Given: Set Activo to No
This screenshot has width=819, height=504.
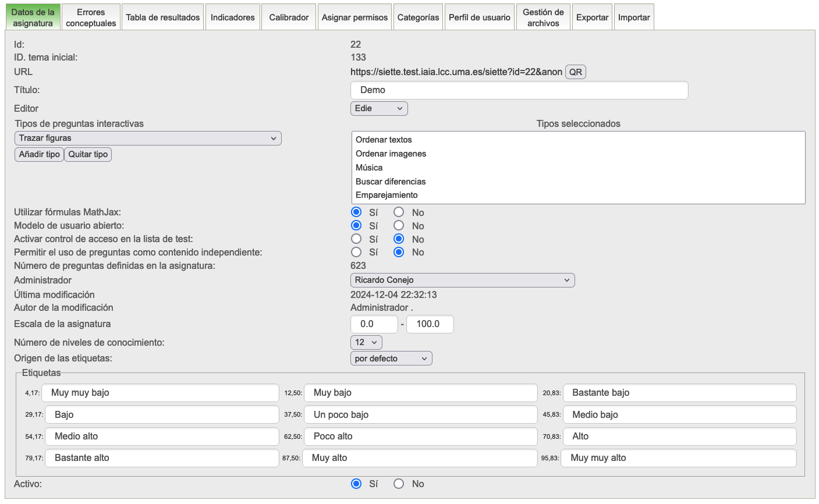Looking at the screenshot, I should (399, 484).
